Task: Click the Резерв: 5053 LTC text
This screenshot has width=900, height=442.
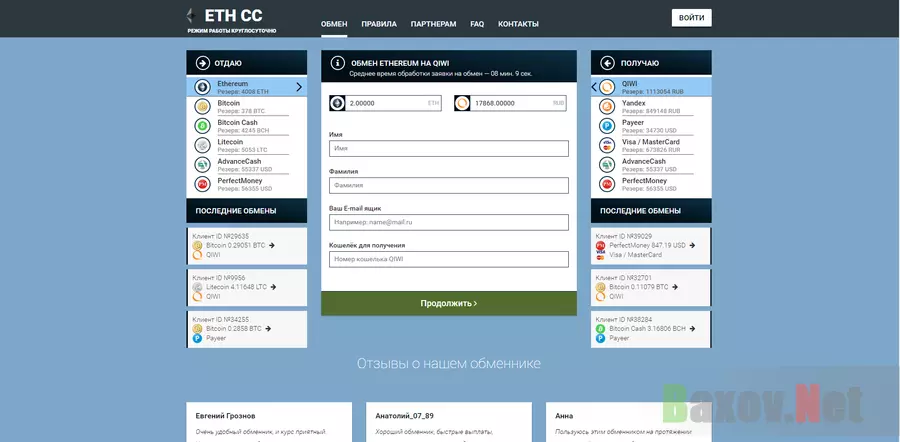Action: pos(242,150)
